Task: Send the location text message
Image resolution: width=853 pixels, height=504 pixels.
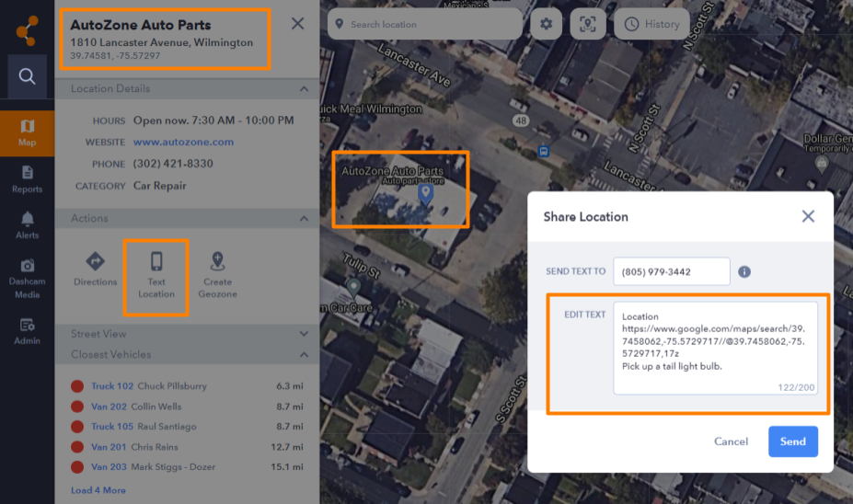Action: [792, 441]
